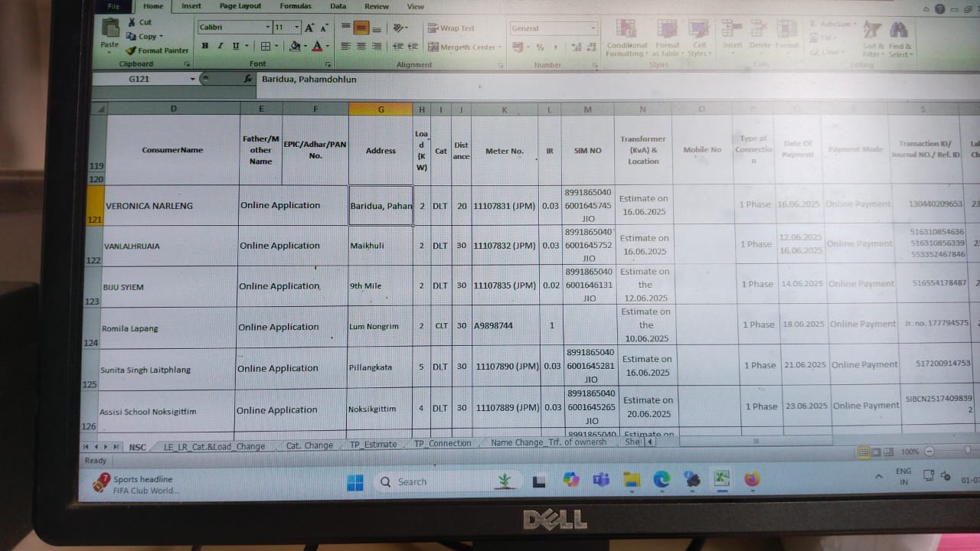Open the Name Box dropdown arrow
The height and width of the screenshot is (551, 980).
coord(192,79)
